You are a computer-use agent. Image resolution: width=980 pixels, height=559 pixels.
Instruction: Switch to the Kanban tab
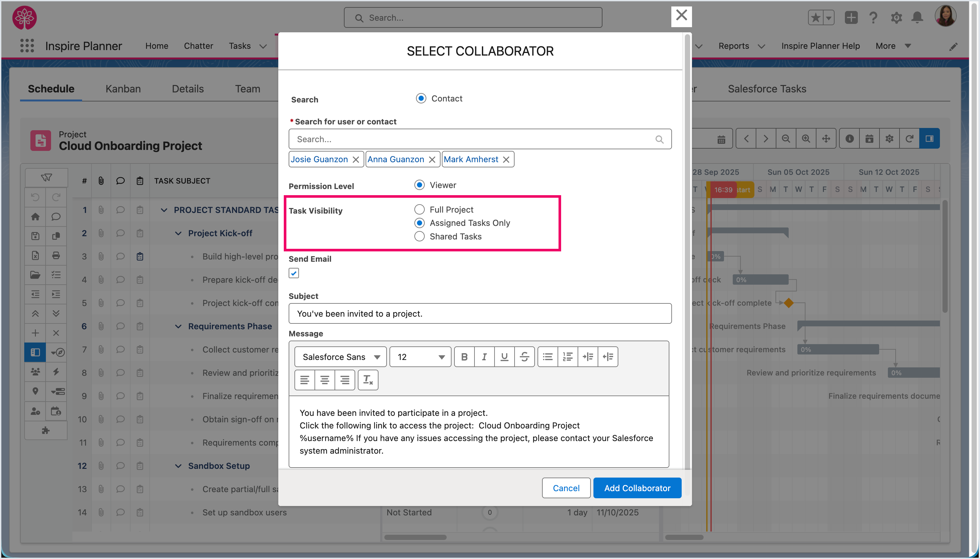[x=123, y=89]
